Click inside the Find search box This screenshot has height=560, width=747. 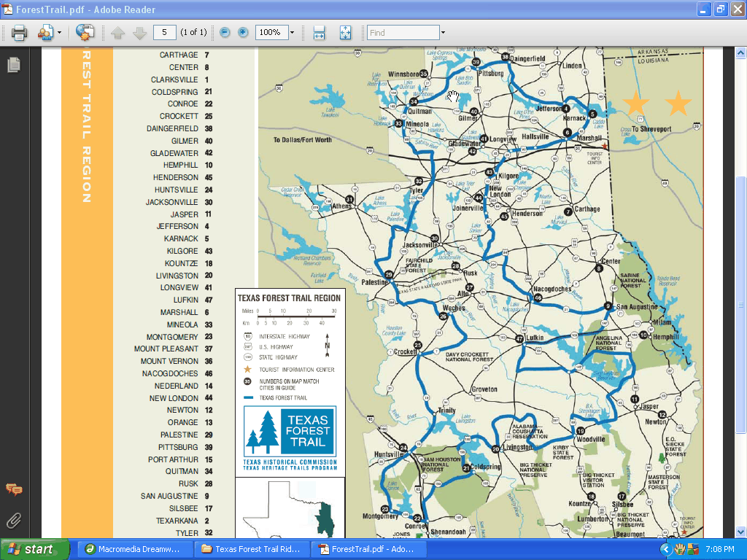tap(403, 33)
